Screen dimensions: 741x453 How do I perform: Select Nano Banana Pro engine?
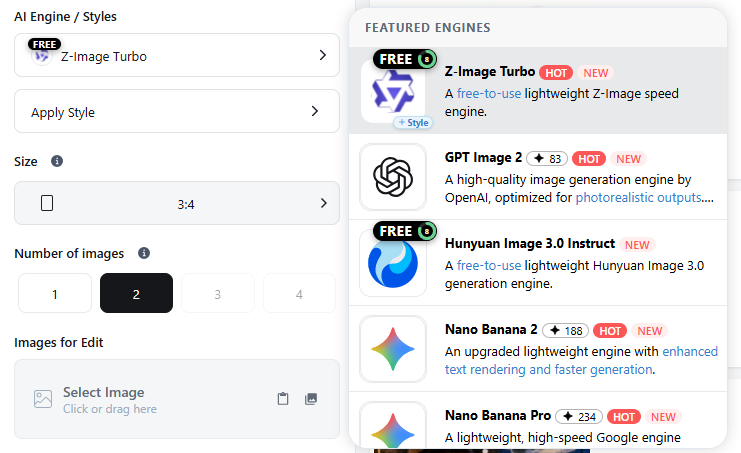538,420
